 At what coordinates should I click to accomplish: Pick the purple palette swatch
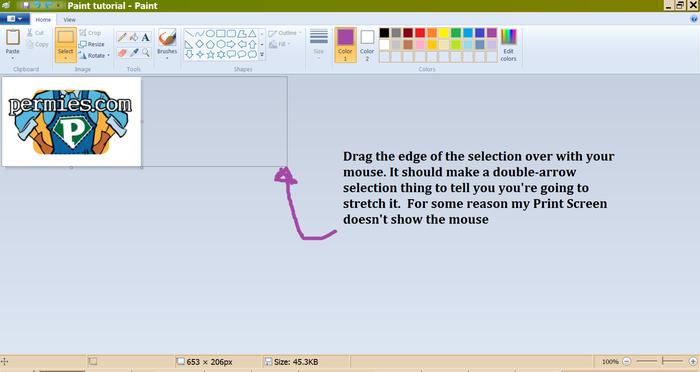point(492,33)
